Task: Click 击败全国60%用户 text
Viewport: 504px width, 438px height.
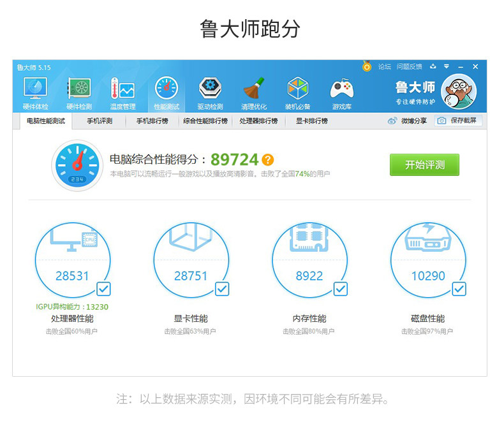Action: click(71, 332)
